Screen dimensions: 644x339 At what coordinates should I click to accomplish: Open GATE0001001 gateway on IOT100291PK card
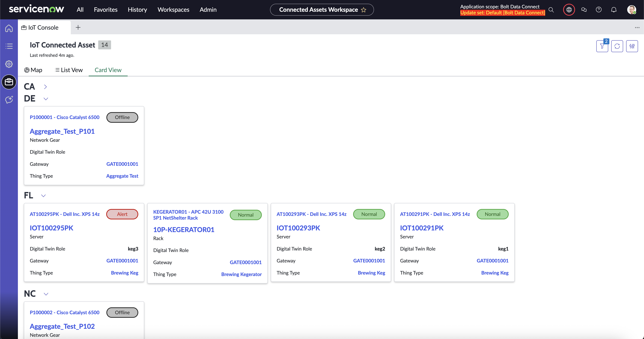tap(493, 261)
